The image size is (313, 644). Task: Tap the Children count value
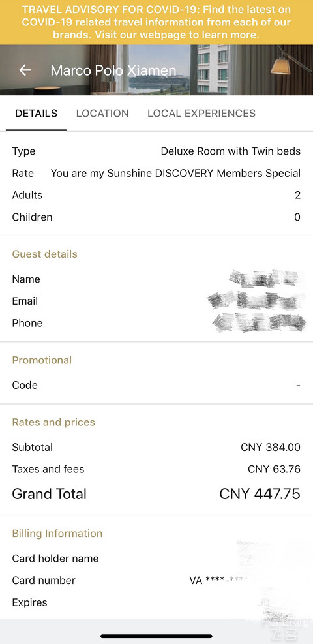point(297,217)
